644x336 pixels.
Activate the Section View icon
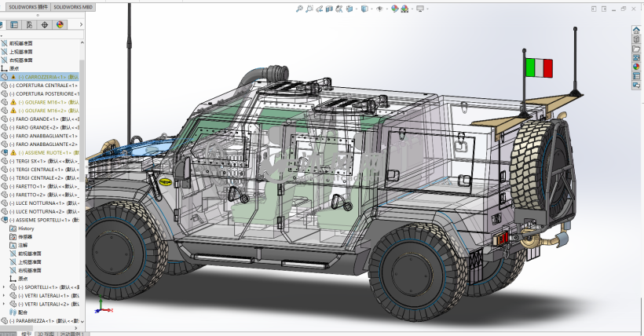pyautogui.click(x=329, y=9)
